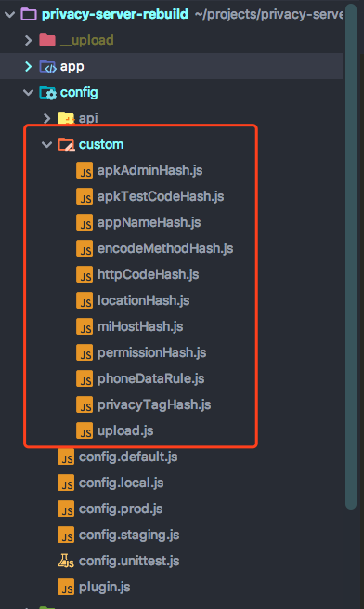This screenshot has height=609, width=364.
Task: Click the JS icon beside plugin.js
Action: point(66,587)
